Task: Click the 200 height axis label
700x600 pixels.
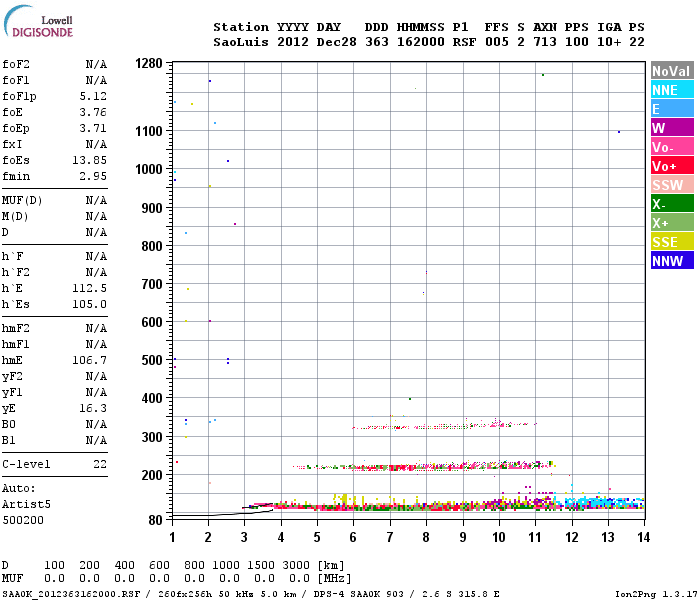Action: point(152,475)
